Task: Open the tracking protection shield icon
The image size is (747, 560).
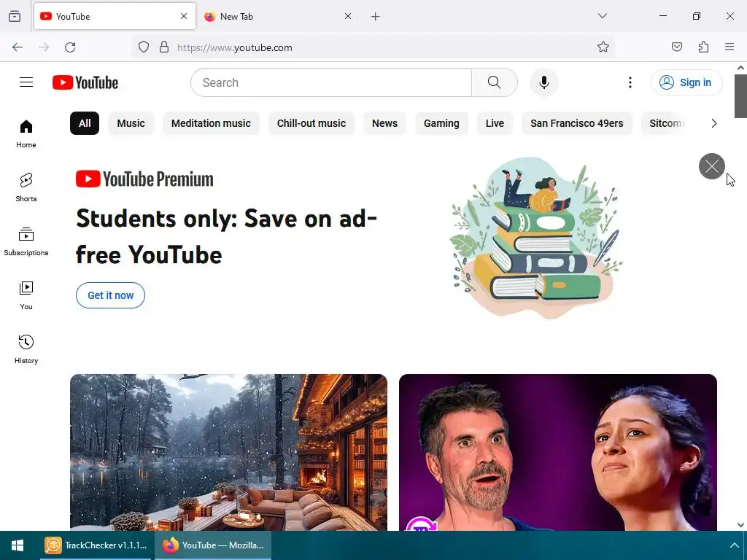Action: click(x=144, y=47)
